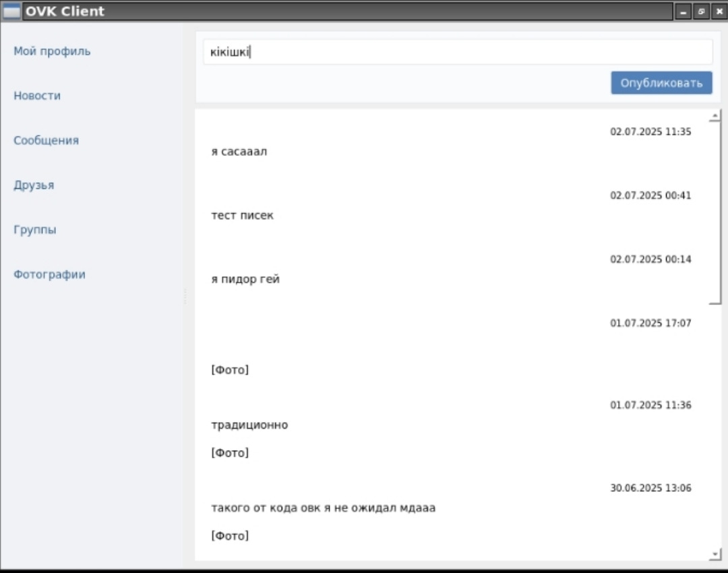Open the "Фотографии" sidebar item
This screenshot has height=573, width=728.
click(x=49, y=274)
